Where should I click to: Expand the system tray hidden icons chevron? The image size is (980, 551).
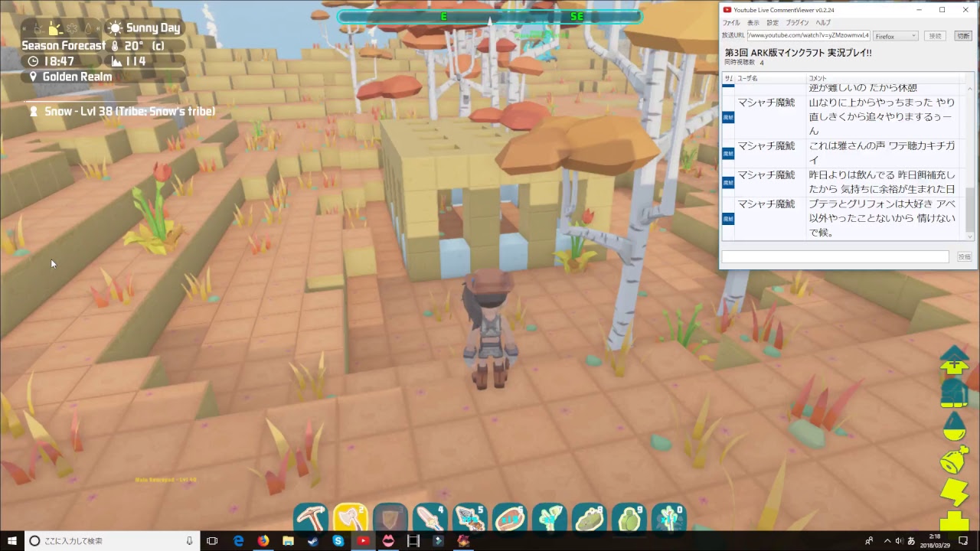click(887, 541)
